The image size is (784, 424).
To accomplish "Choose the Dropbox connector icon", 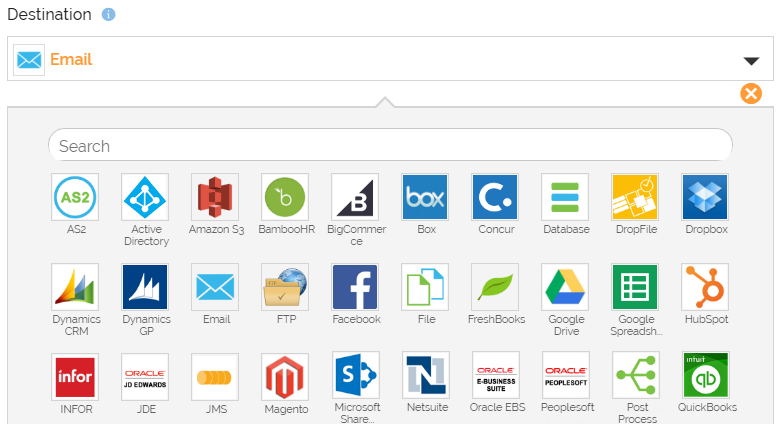I will [x=705, y=197].
